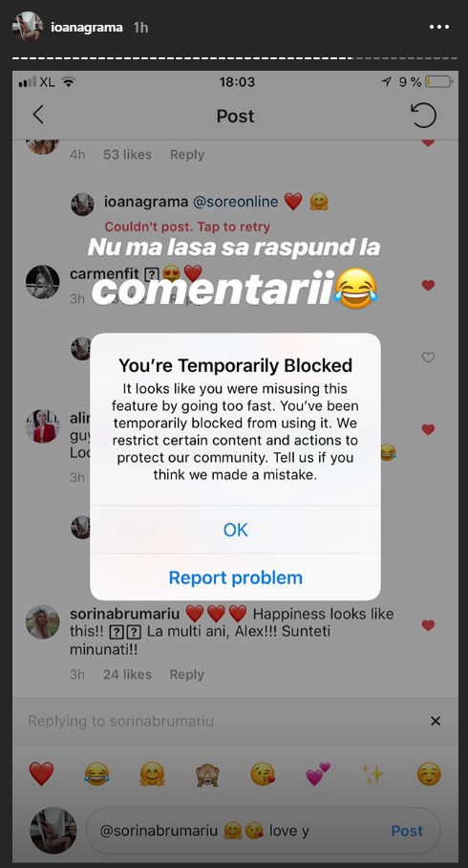Insert the sparkles quick emoji

[373, 774]
